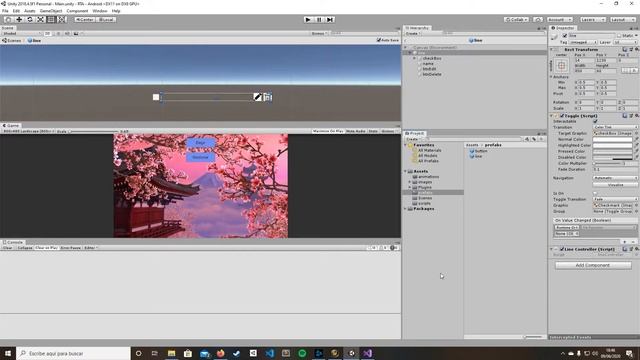
Task: Click All Prefabs favorite
Action: click(x=428, y=161)
